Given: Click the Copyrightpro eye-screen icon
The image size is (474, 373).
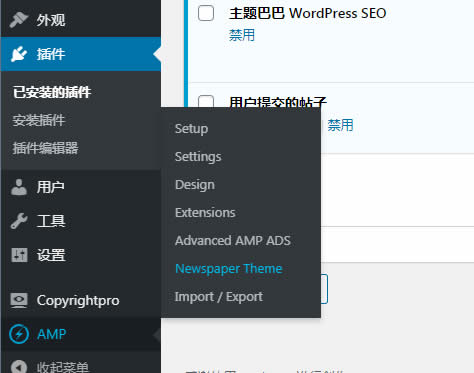Looking at the screenshot, I should click(19, 300).
